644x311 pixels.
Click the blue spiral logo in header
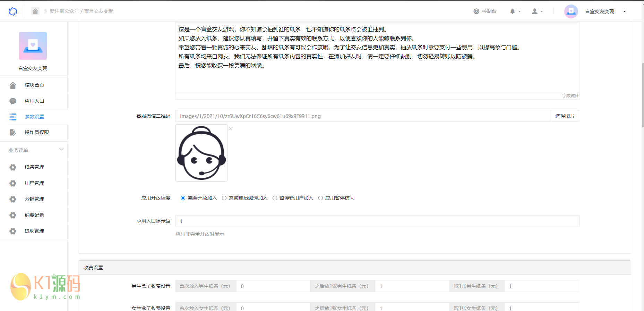[13, 11]
